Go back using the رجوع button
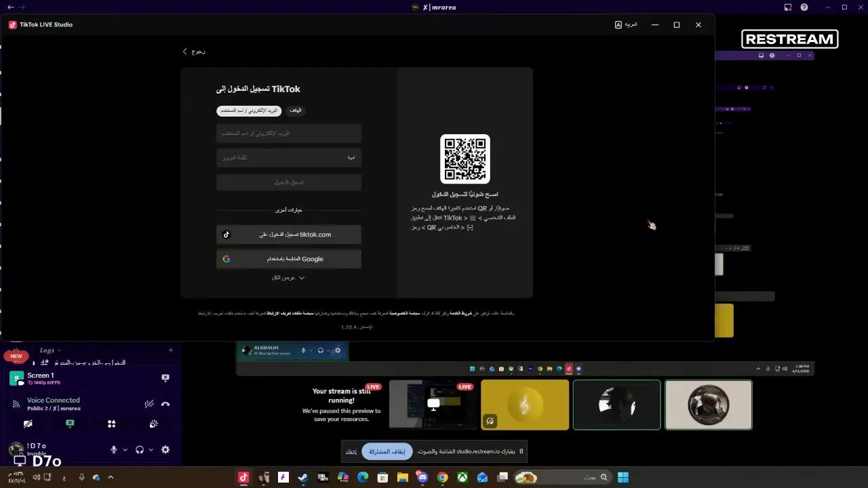Image resolution: width=868 pixels, height=488 pixels. (194, 52)
